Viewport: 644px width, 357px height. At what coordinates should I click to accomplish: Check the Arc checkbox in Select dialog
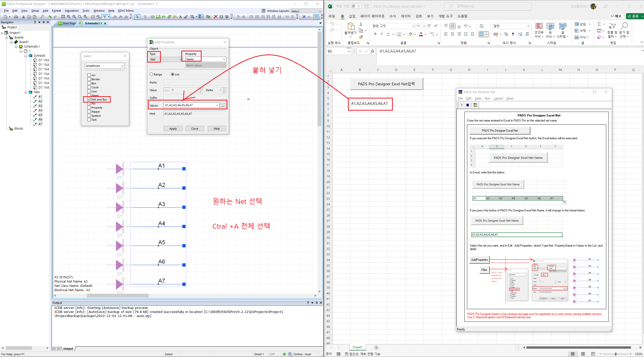89,75
